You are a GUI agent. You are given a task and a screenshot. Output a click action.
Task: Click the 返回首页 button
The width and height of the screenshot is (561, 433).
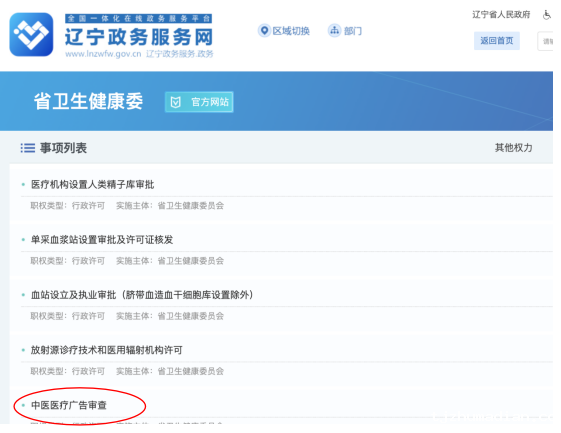pyautogui.click(x=497, y=41)
